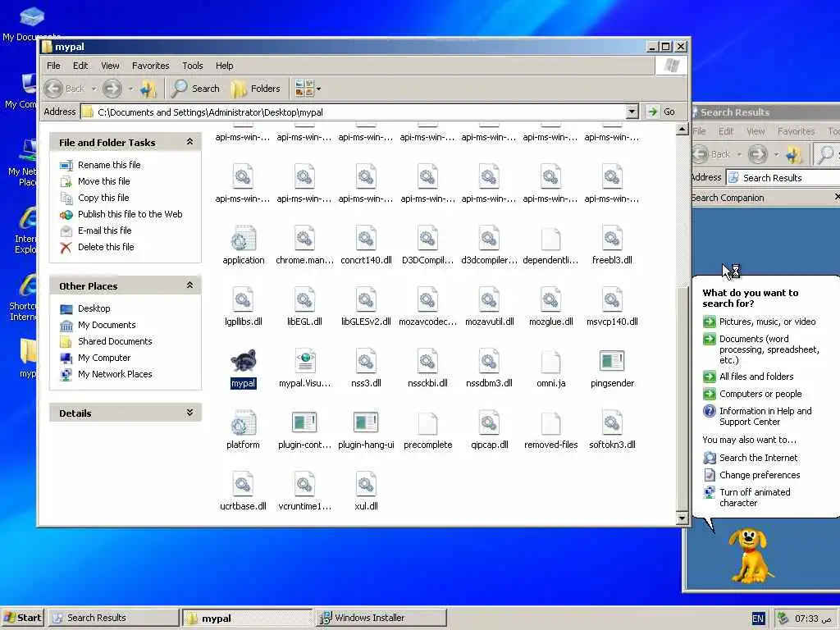Click Publish this file to the Web
The image size is (840, 630).
(130, 214)
